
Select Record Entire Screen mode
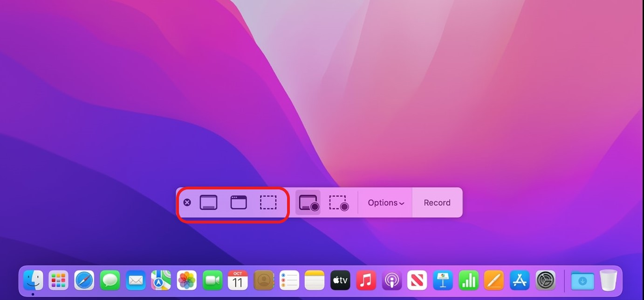click(308, 202)
